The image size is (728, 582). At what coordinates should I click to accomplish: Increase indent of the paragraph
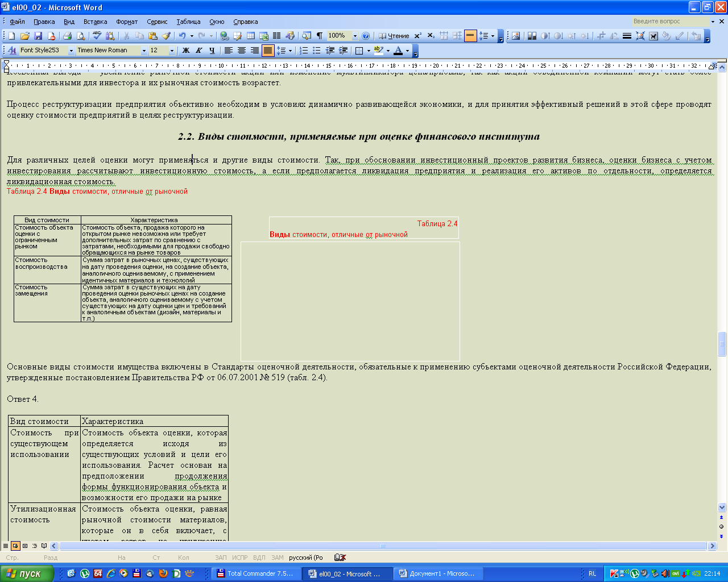(x=344, y=50)
